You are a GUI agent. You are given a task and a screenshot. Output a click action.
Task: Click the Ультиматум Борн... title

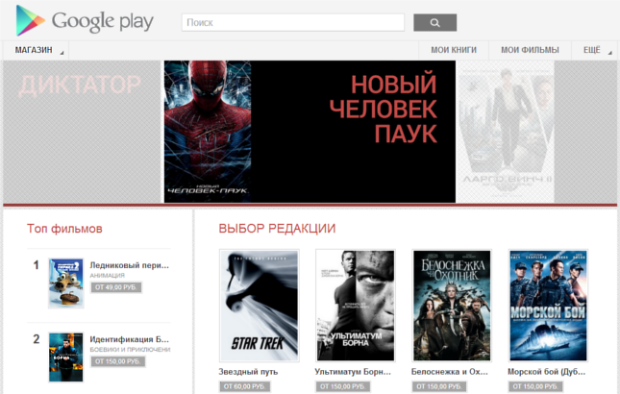(353, 372)
